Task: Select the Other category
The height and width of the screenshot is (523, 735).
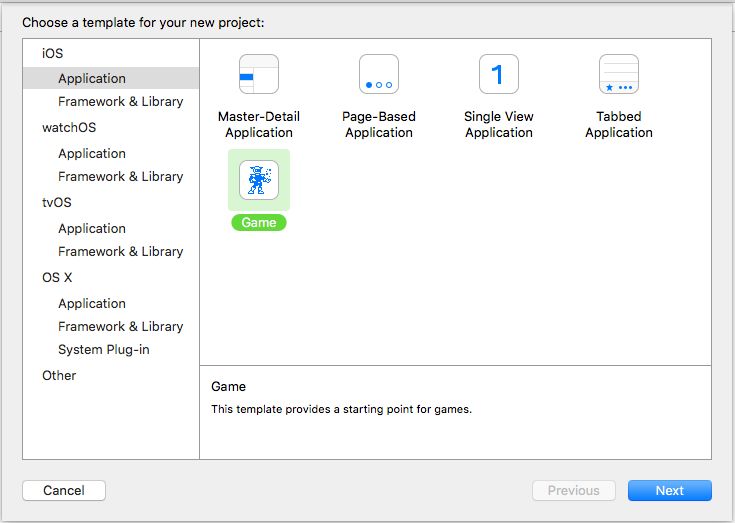Action: [x=59, y=375]
